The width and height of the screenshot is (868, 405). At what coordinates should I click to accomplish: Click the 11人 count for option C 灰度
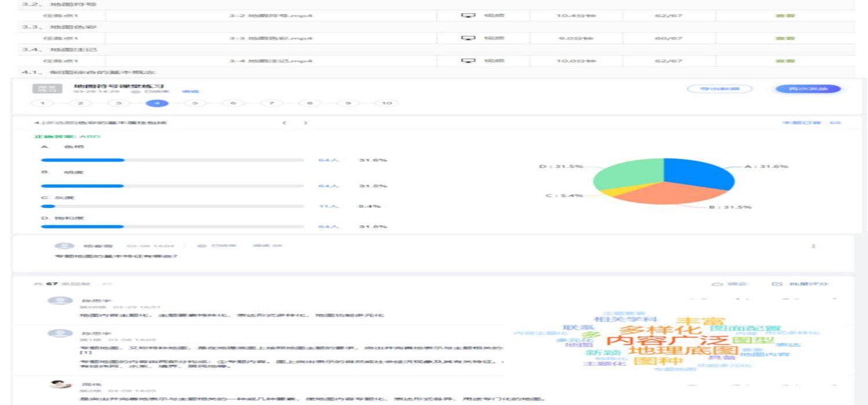[324, 207]
